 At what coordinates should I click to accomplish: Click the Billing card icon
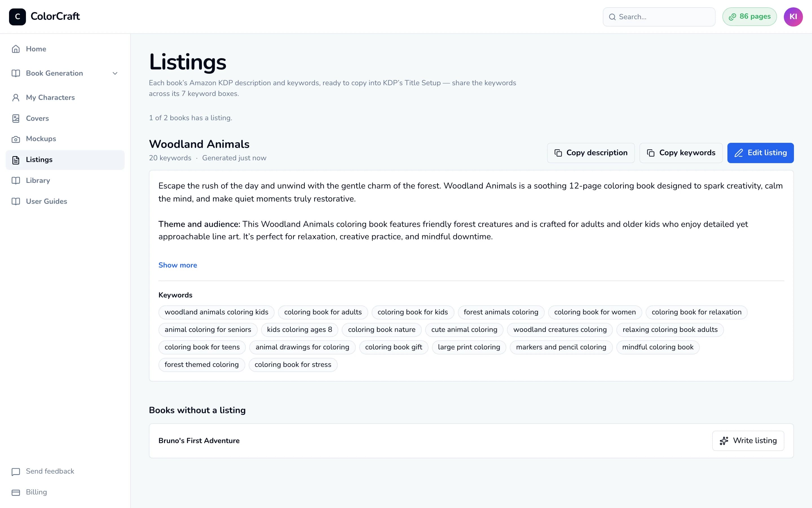[x=16, y=492]
